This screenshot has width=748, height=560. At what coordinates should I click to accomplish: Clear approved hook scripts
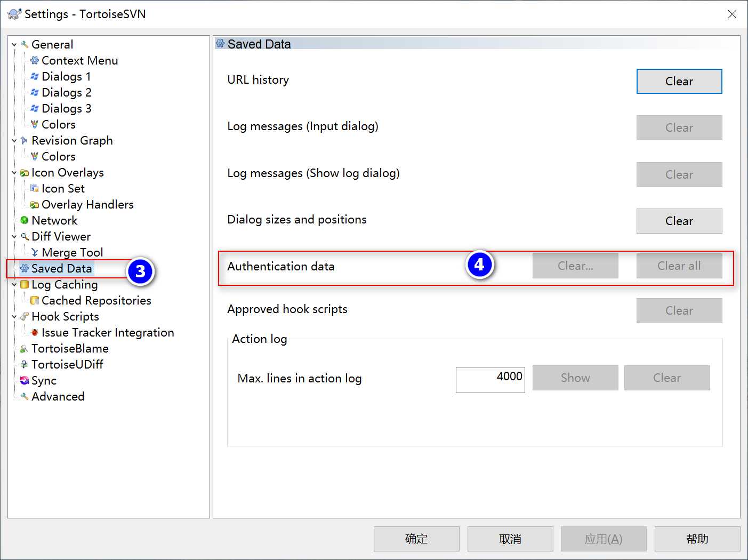click(679, 310)
